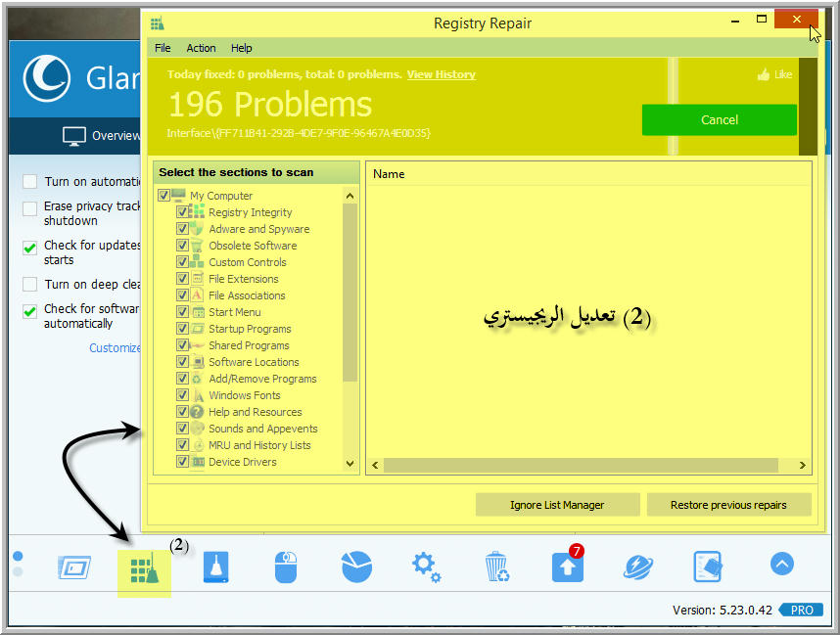This screenshot has width=840, height=635.
Task: Uncheck MRU and History Lists checkbox
Action: pyautogui.click(x=182, y=444)
